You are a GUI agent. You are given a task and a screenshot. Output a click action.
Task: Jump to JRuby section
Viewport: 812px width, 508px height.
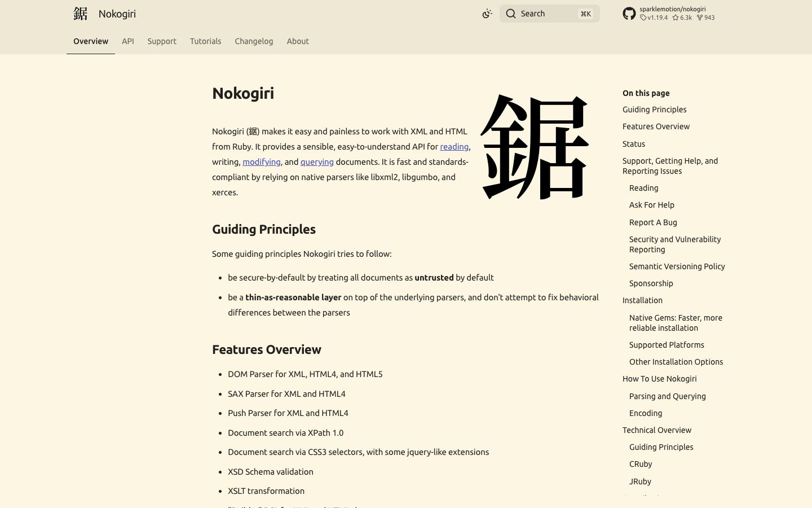click(x=640, y=481)
